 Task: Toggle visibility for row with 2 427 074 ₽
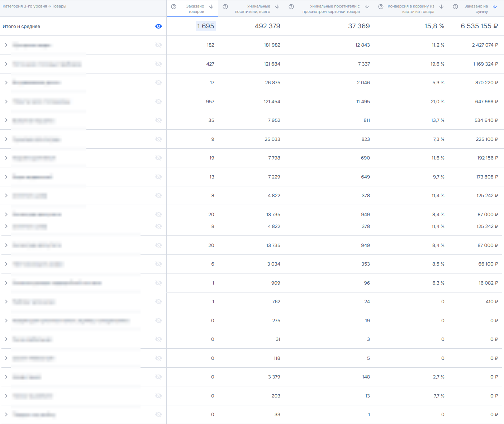coord(158,45)
